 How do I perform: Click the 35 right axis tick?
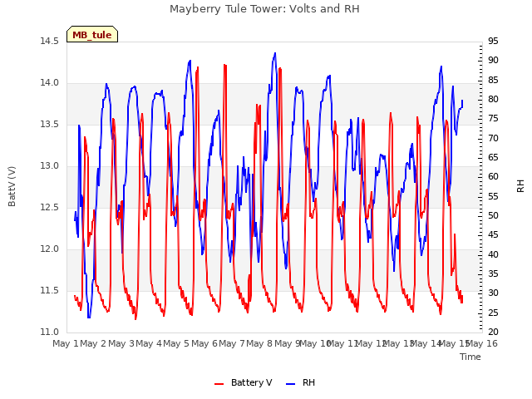[x=493, y=273]
